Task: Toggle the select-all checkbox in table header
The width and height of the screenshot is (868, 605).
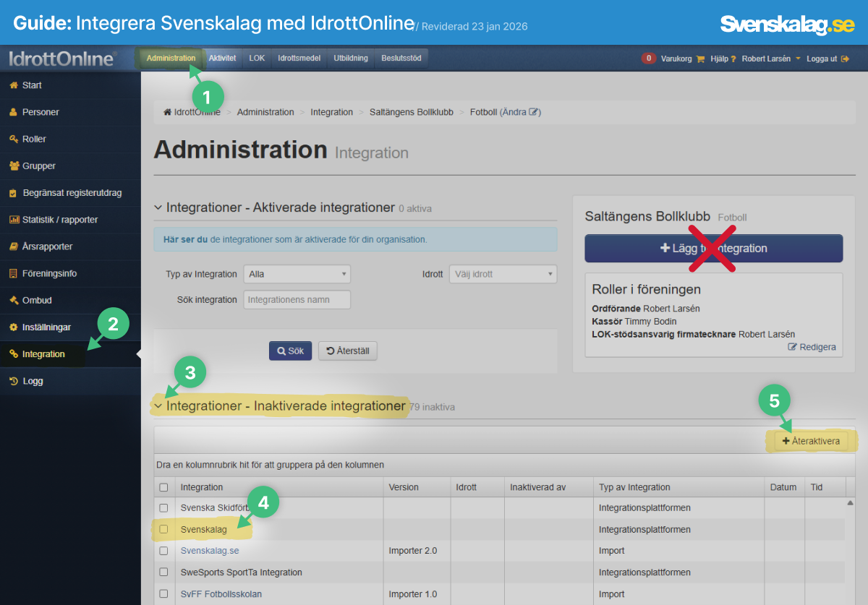Action: (x=163, y=487)
